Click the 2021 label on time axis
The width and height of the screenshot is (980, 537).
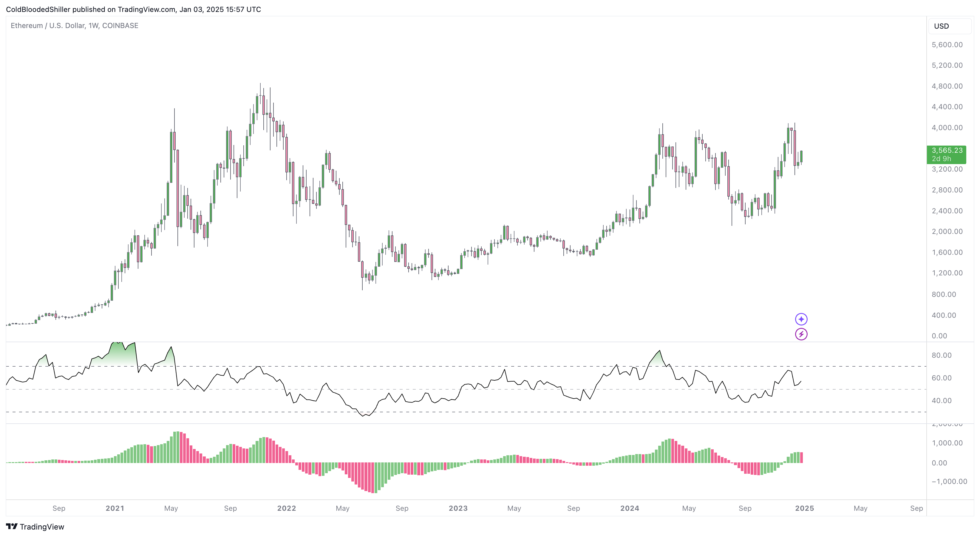click(x=115, y=508)
